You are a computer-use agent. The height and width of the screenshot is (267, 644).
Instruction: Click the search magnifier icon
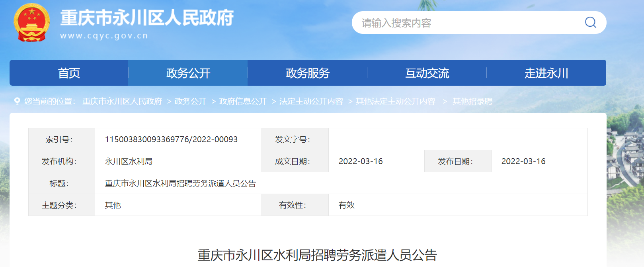(x=590, y=22)
